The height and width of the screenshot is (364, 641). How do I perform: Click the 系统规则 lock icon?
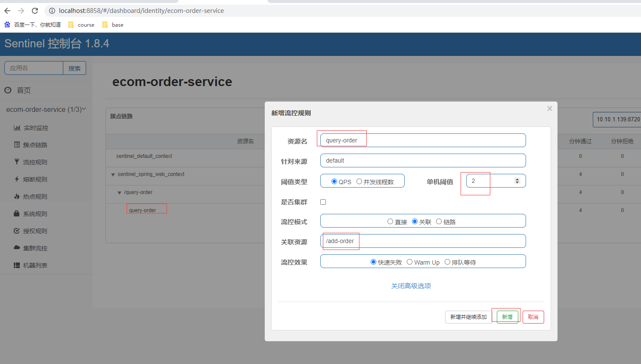[x=17, y=213]
